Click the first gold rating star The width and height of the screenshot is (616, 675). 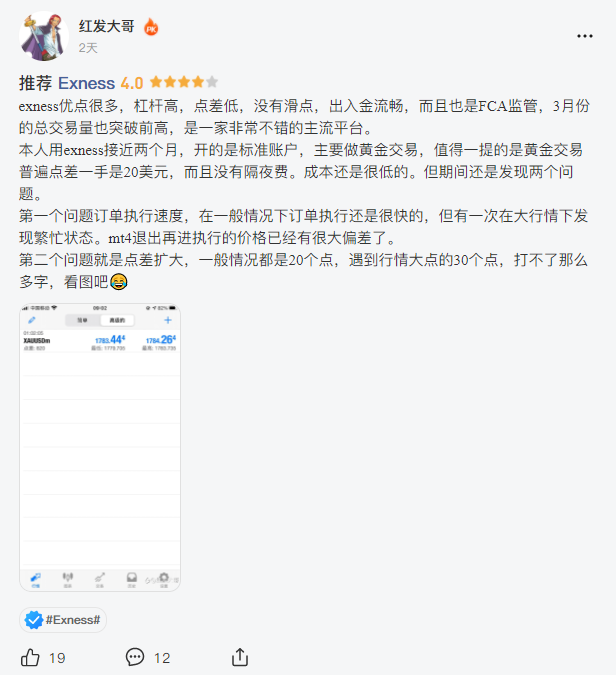point(156,82)
